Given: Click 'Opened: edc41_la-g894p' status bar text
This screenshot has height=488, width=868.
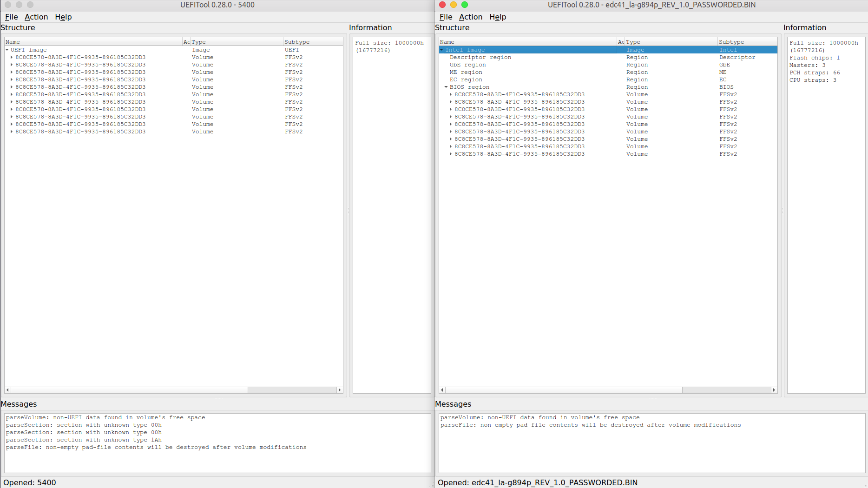Looking at the screenshot, I should pyautogui.click(x=538, y=482).
